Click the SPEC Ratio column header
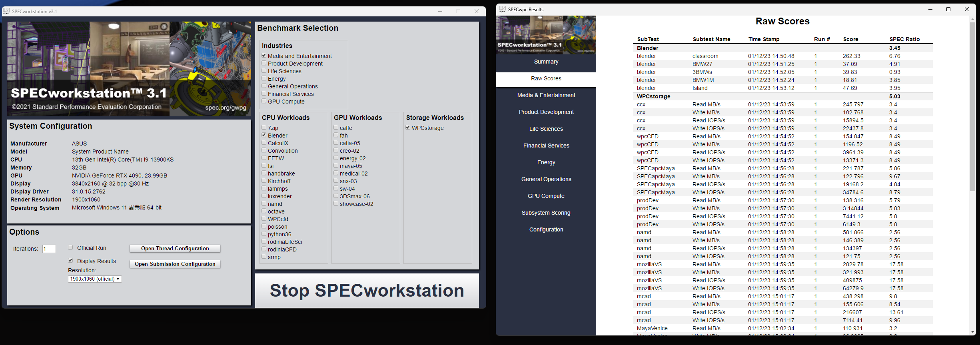 tap(904, 39)
